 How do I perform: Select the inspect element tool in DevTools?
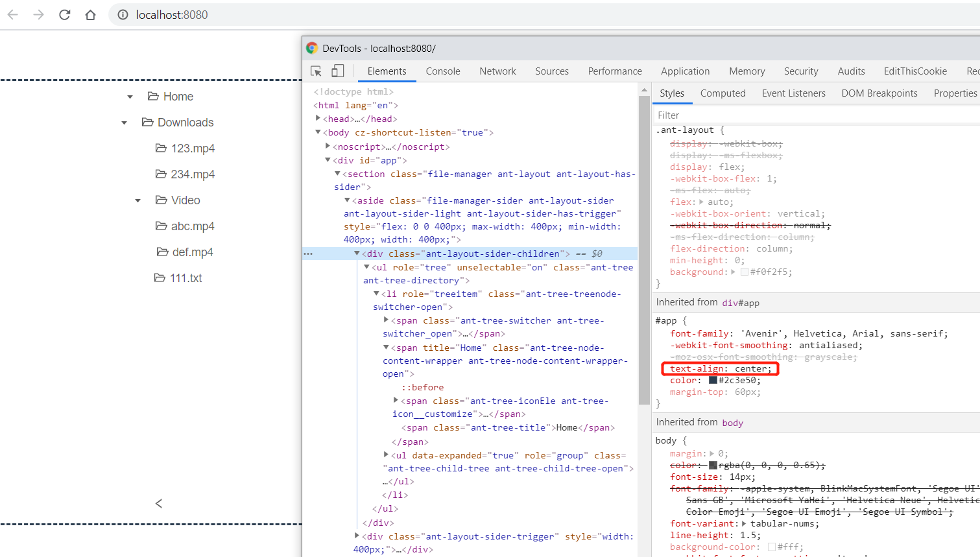[x=316, y=71]
